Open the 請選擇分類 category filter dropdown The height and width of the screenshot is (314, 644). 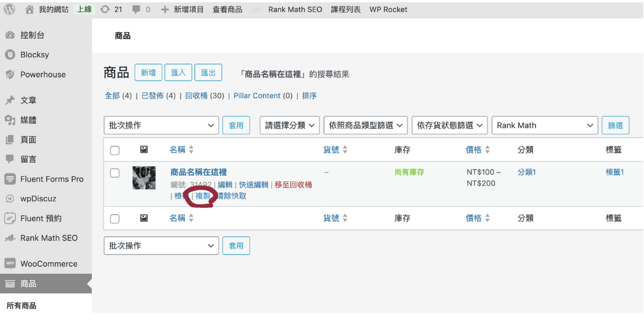point(289,125)
